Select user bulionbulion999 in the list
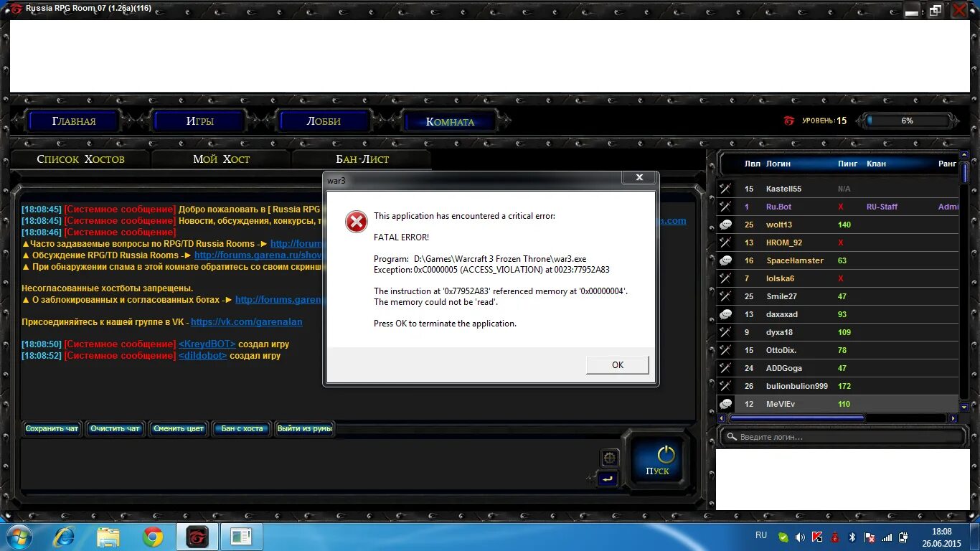This screenshot has height=551, width=980. [837, 386]
